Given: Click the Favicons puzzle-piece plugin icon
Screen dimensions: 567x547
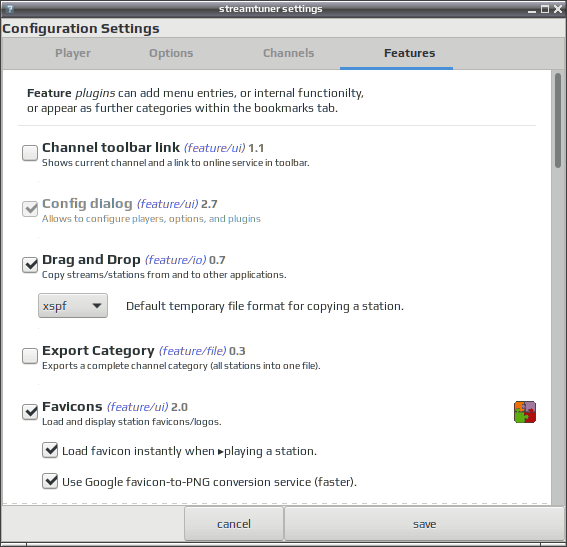Looking at the screenshot, I should pos(525,412).
